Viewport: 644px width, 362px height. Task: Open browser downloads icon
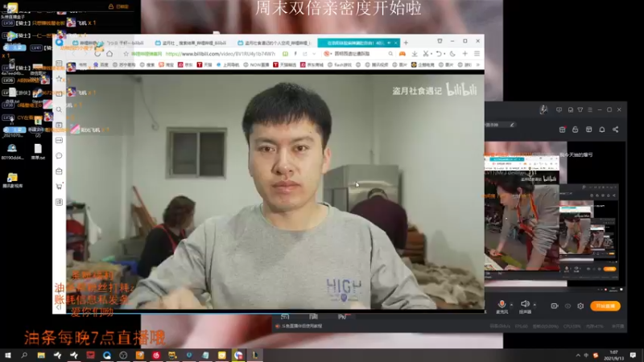pyautogui.click(x=415, y=54)
